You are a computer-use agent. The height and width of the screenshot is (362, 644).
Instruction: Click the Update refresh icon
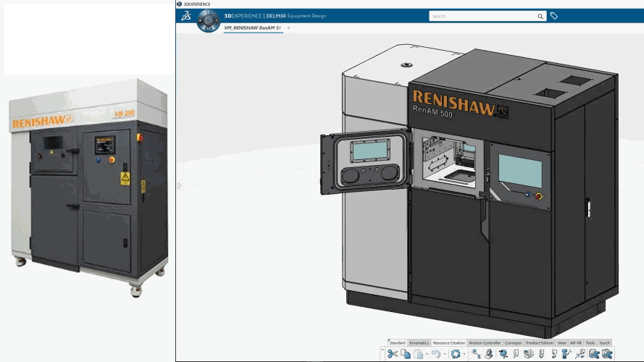pos(455,354)
